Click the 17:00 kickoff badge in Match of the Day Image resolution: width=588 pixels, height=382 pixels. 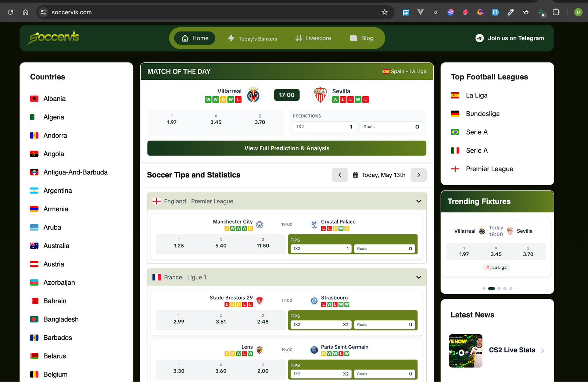click(x=287, y=95)
